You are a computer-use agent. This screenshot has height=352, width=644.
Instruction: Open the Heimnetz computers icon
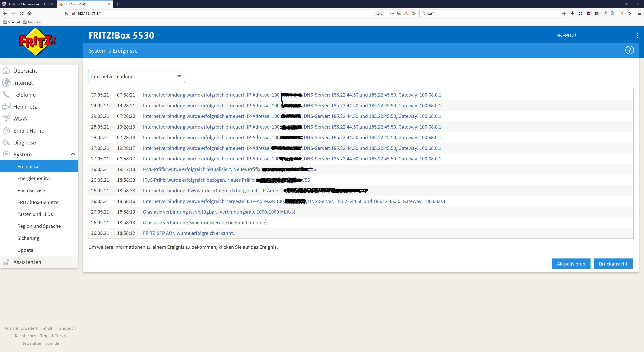6,107
